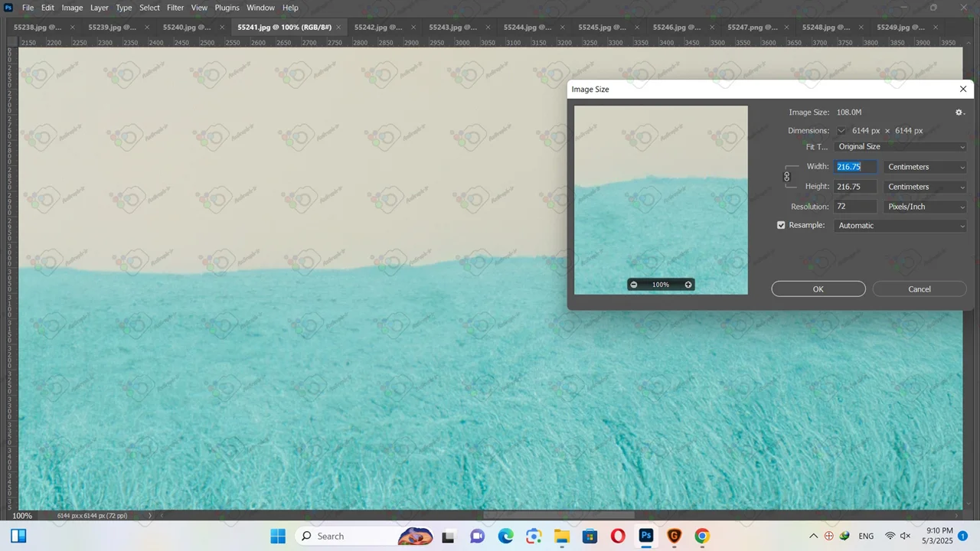The image size is (980, 551).
Task: Open the Image Size gear settings menu
Action: 959,112
